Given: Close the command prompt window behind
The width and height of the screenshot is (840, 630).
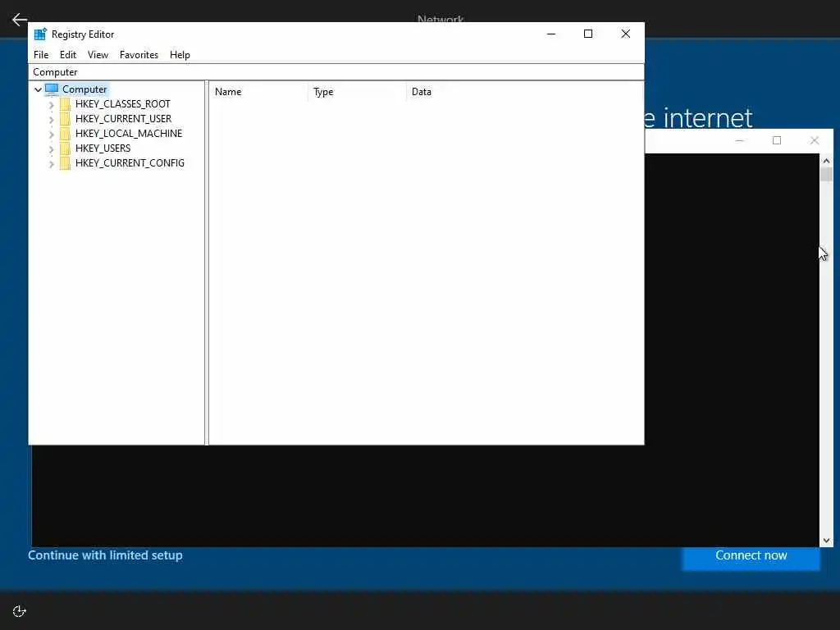Looking at the screenshot, I should [815, 140].
